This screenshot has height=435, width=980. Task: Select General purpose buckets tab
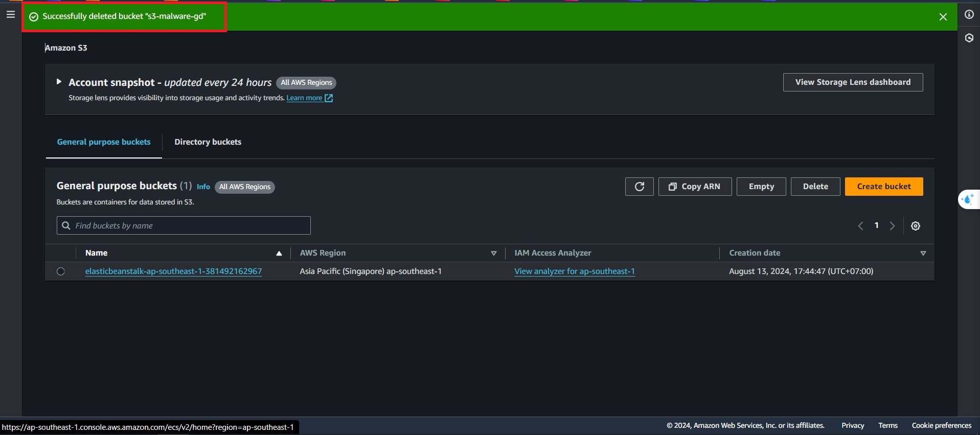point(104,142)
